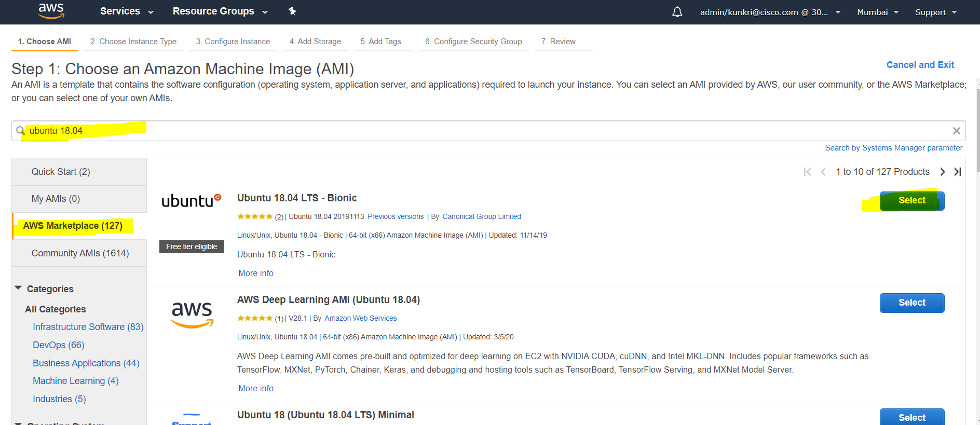Open the Resource Groups dropdown
Viewport: 980px width, 425px height.
pos(220,11)
